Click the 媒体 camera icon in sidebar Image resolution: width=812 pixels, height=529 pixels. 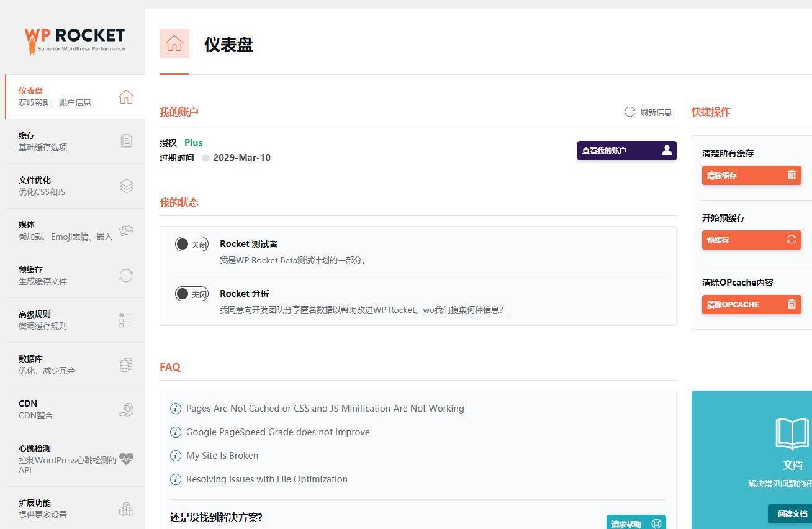click(126, 230)
